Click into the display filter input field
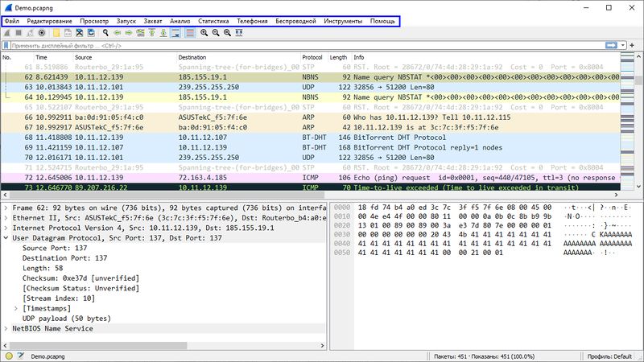 pyautogui.click(x=308, y=45)
